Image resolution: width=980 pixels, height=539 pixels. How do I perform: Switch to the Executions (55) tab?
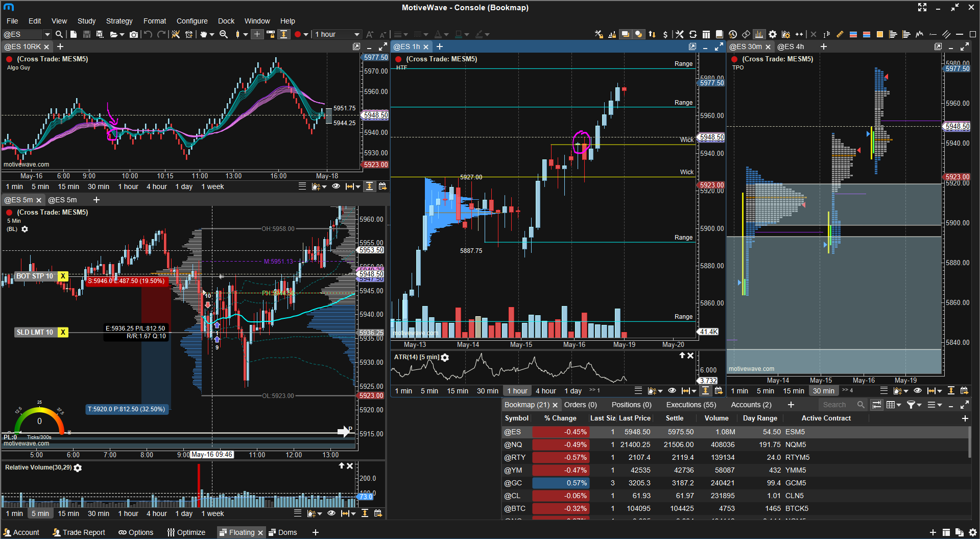pos(691,405)
